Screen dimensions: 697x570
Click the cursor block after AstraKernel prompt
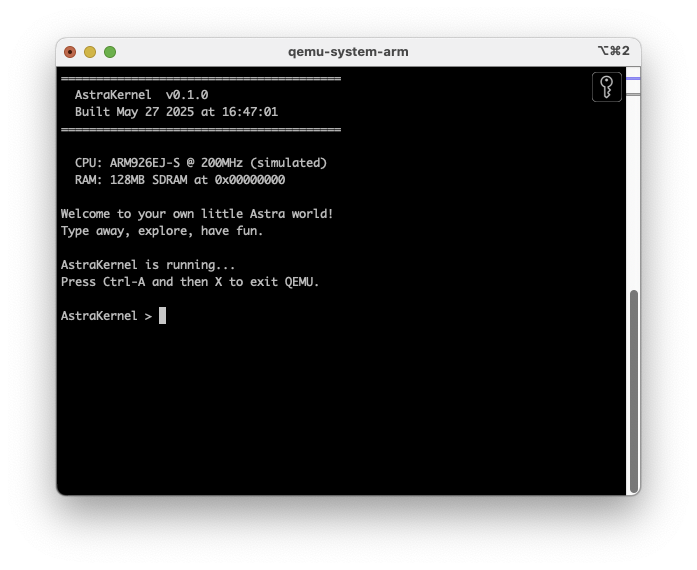tap(162, 316)
